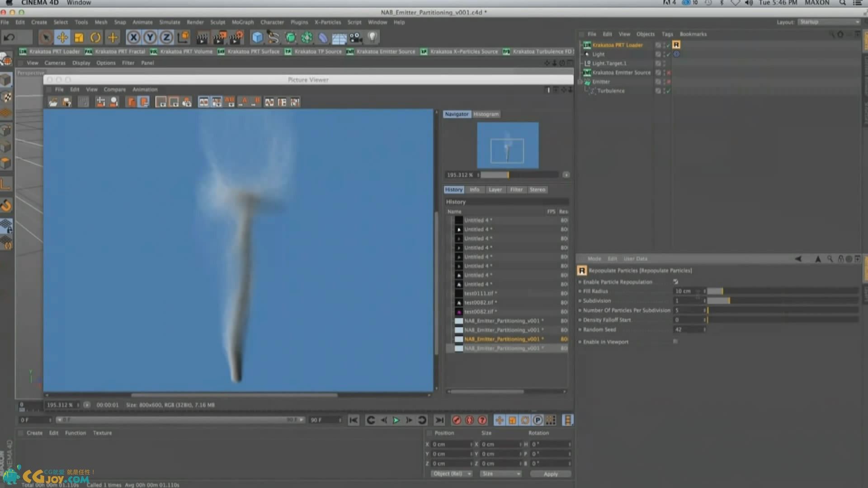The image size is (868, 488).
Task: Open viewport Cameras menu
Action: pos(55,63)
